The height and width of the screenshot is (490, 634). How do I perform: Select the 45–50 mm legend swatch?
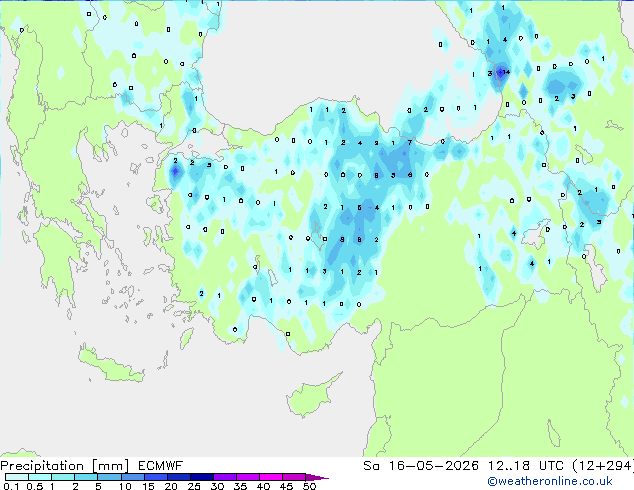[294, 477]
